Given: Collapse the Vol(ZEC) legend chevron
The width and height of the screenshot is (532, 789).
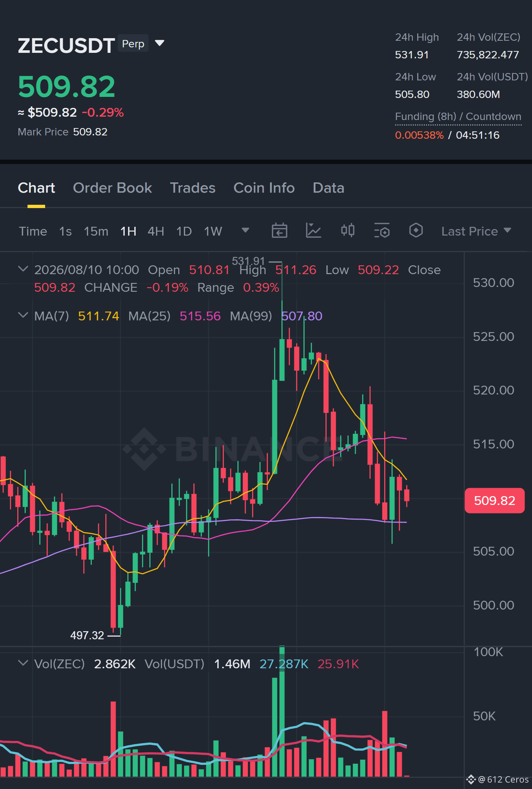Looking at the screenshot, I should [23, 663].
